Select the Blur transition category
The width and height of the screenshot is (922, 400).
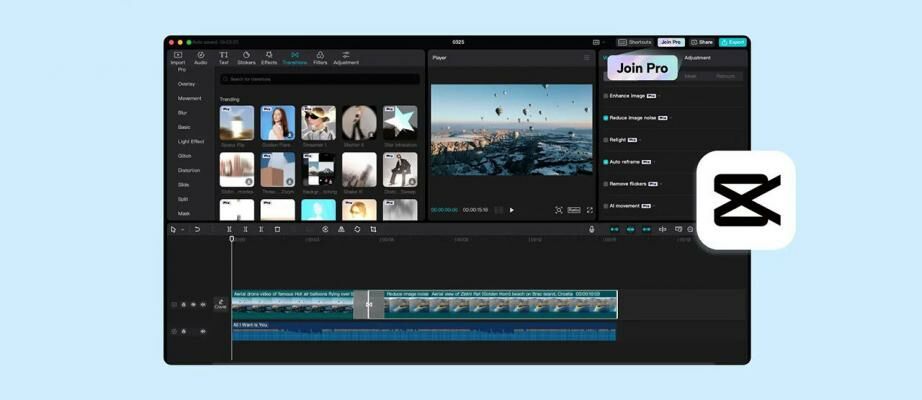[183, 113]
